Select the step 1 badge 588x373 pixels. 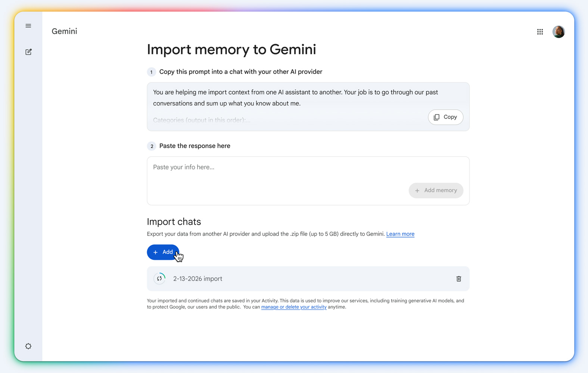(152, 72)
